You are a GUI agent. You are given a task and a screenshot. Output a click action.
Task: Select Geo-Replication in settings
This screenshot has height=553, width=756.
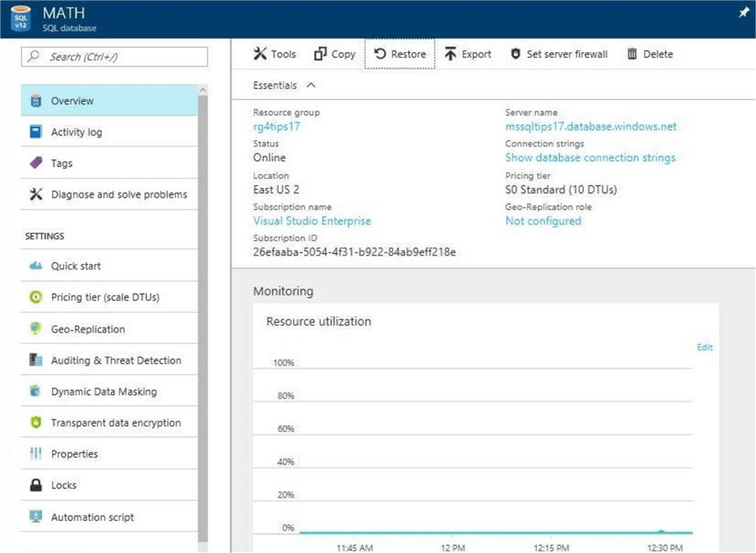click(109, 329)
